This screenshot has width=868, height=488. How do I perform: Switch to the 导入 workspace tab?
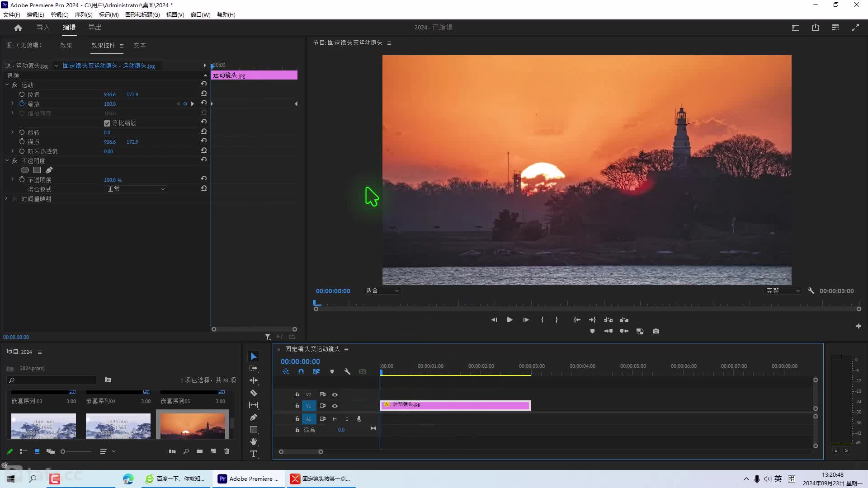[43, 28]
